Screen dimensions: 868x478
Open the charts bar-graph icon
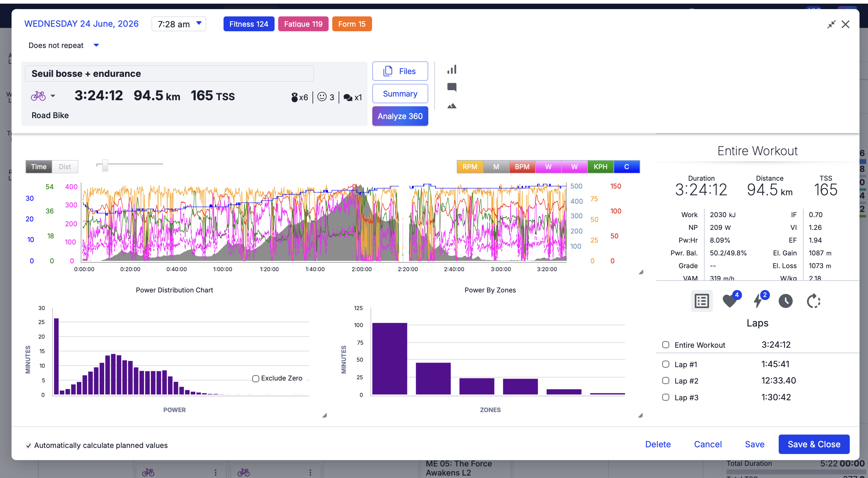452,70
